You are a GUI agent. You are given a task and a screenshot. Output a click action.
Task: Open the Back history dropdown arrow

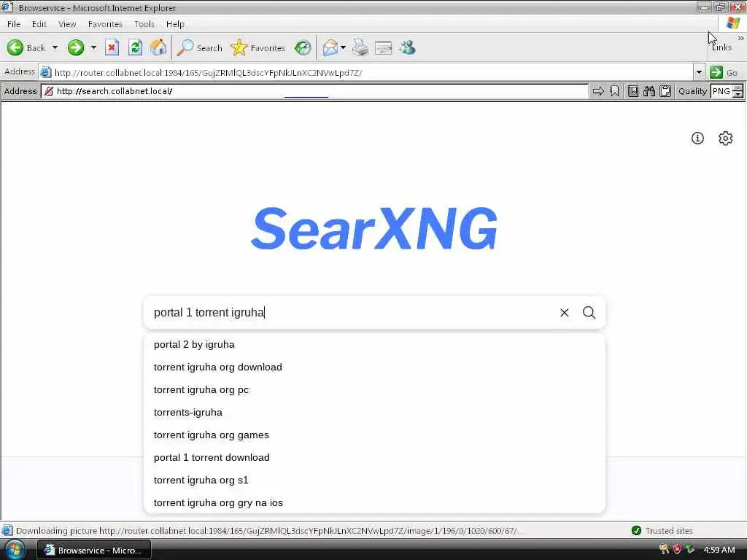click(x=55, y=47)
